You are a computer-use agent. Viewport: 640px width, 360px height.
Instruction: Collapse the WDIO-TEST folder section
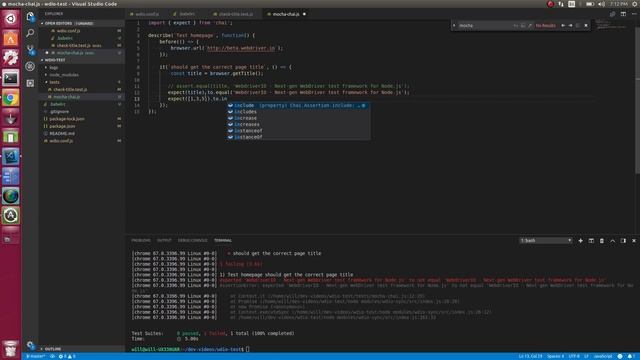click(82, 60)
